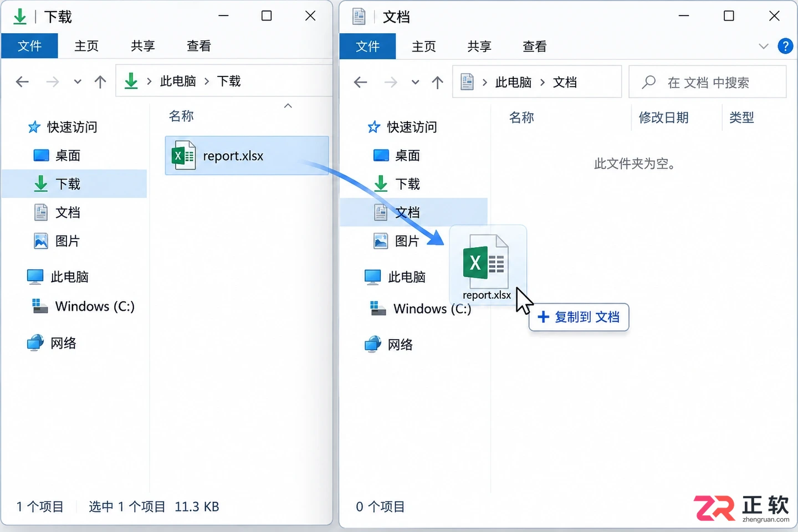The height and width of the screenshot is (532, 798).
Task: Select 网络 in the 下载 window sidebar
Action: [x=52, y=344]
